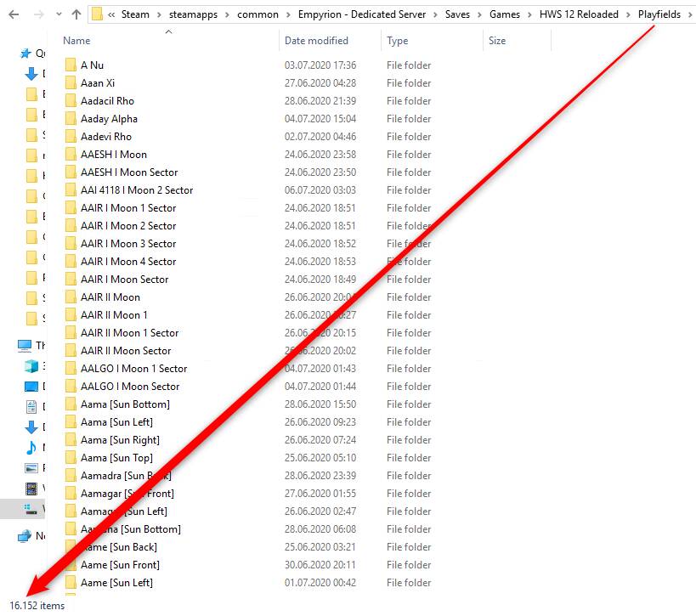Select Aaday Alpha folder icon
696x616 pixels.
[x=71, y=118]
